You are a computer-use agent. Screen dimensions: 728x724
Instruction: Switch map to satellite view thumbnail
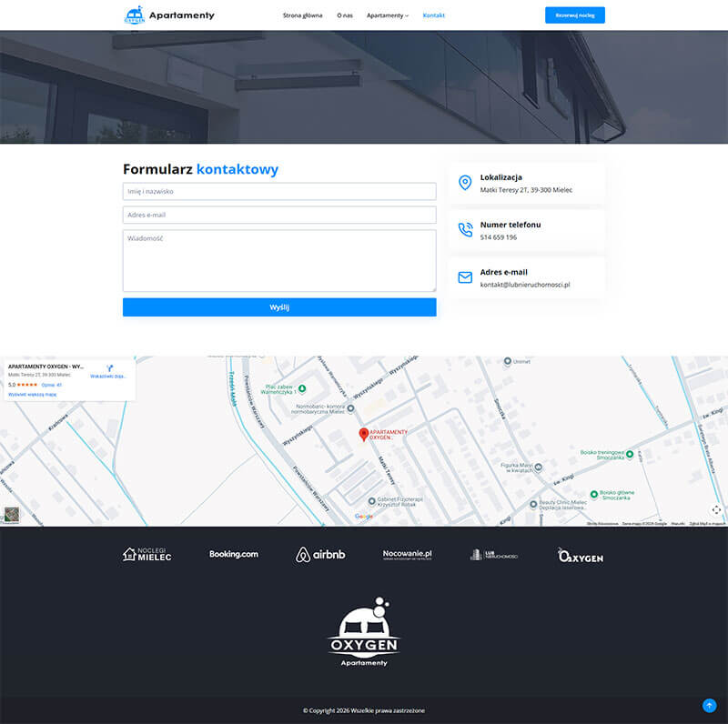(x=11, y=515)
